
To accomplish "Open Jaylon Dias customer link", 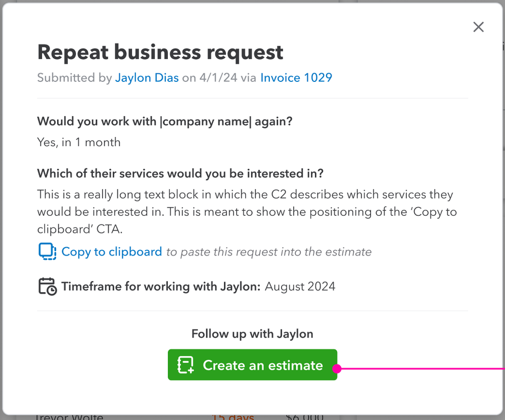I will pyautogui.click(x=147, y=78).
